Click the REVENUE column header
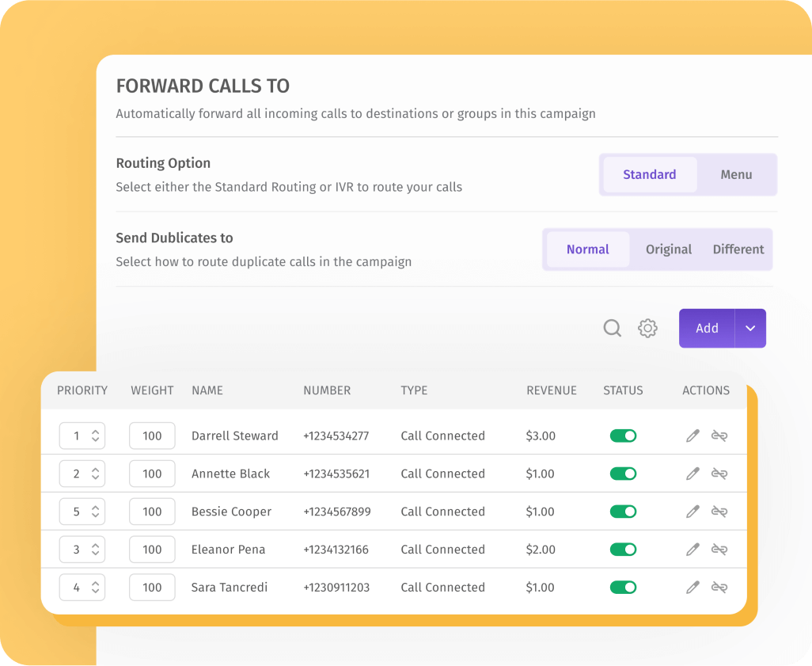 point(552,390)
